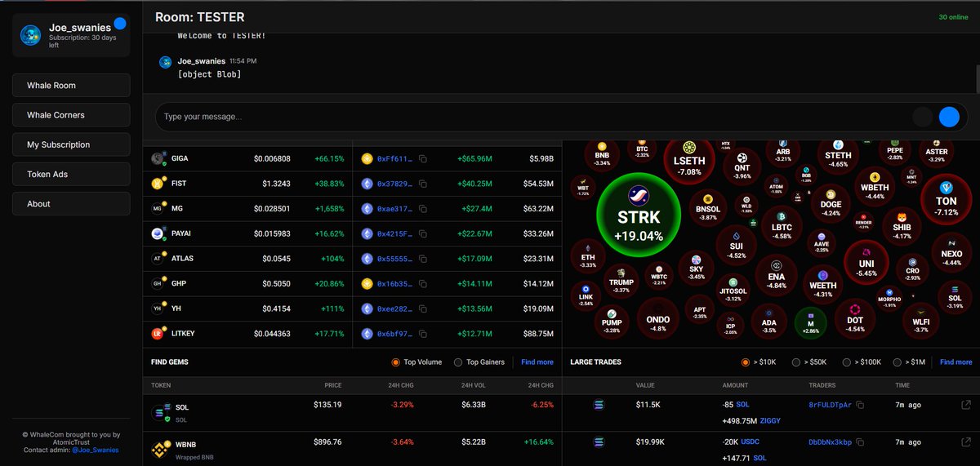Click the WBNB token logo

(x=161, y=449)
